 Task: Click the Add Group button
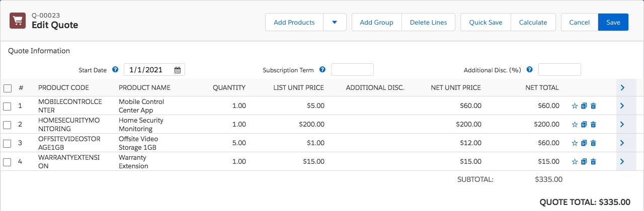click(x=376, y=22)
